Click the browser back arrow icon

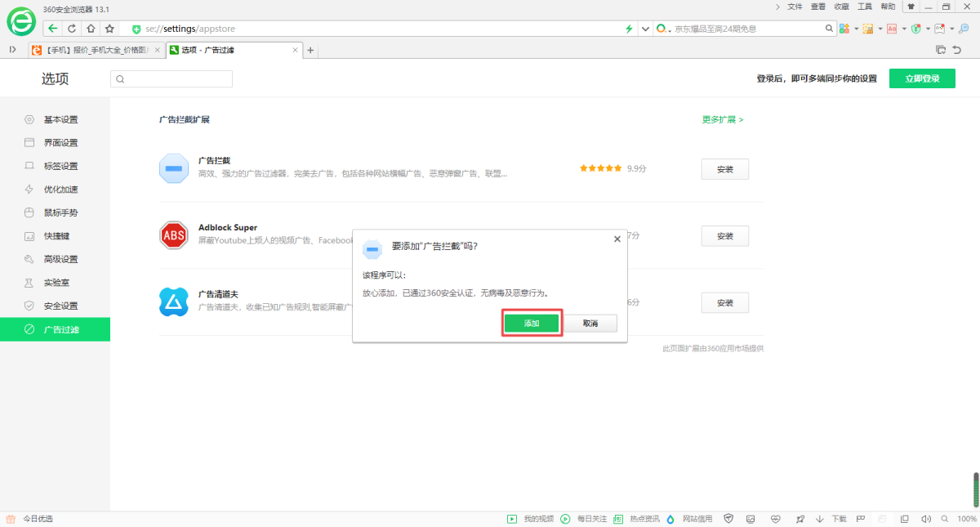pos(53,29)
